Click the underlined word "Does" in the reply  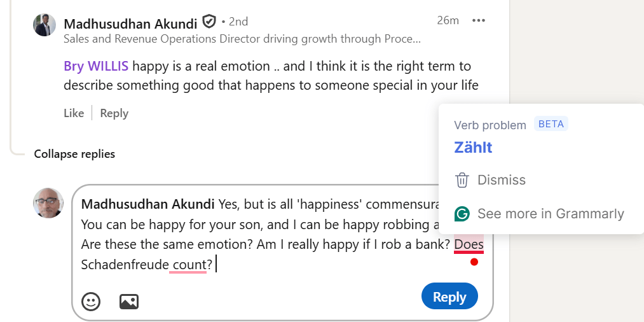point(469,244)
